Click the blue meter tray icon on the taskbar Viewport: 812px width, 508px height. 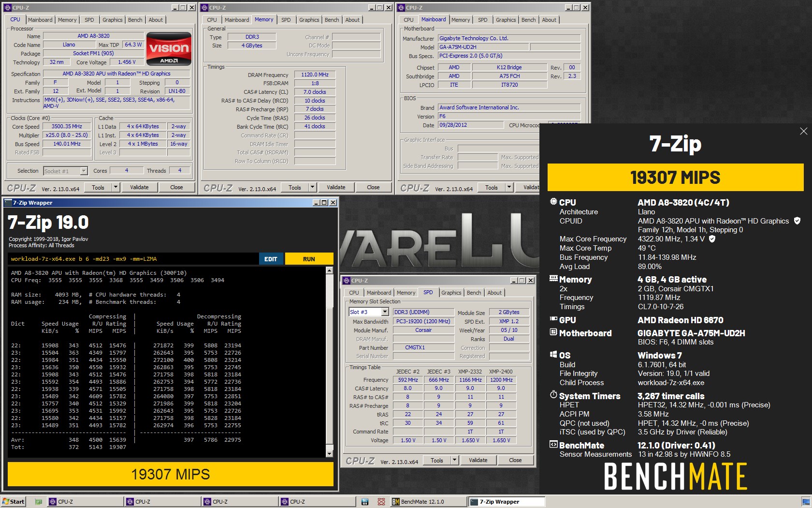[365, 502]
